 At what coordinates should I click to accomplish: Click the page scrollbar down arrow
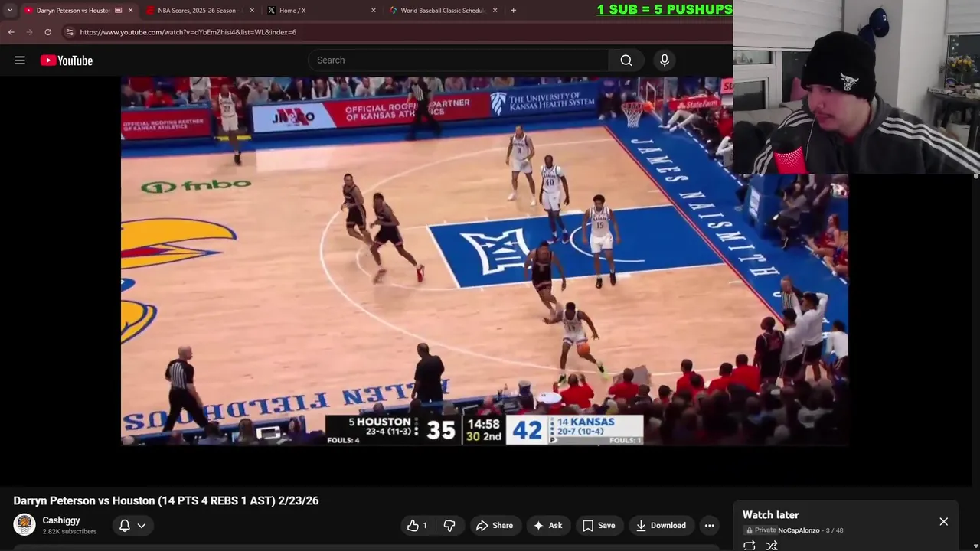(976, 547)
